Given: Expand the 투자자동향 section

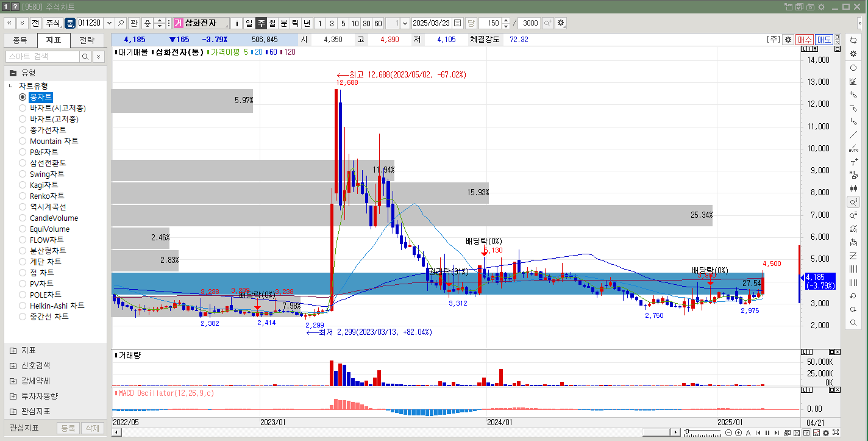Looking at the screenshot, I should (13, 396).
